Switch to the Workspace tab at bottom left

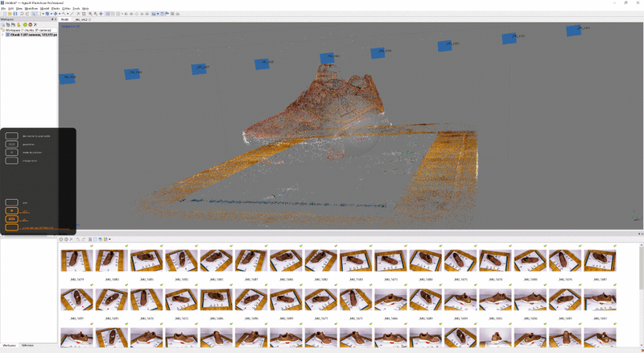(x=9, y=345)
